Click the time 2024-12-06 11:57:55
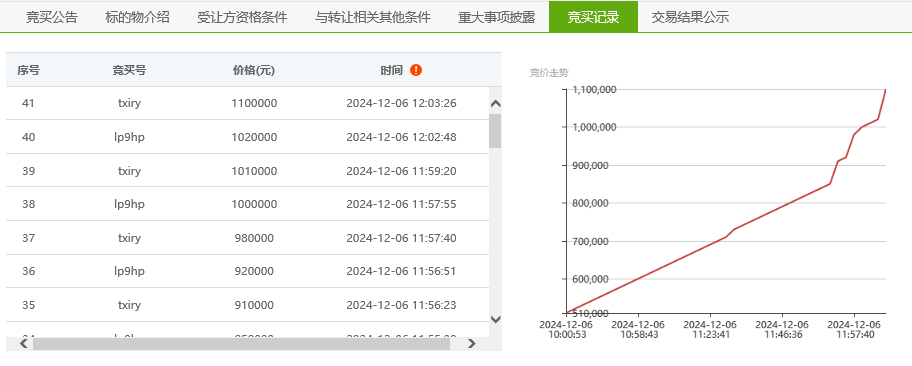 tap(401, 204)
